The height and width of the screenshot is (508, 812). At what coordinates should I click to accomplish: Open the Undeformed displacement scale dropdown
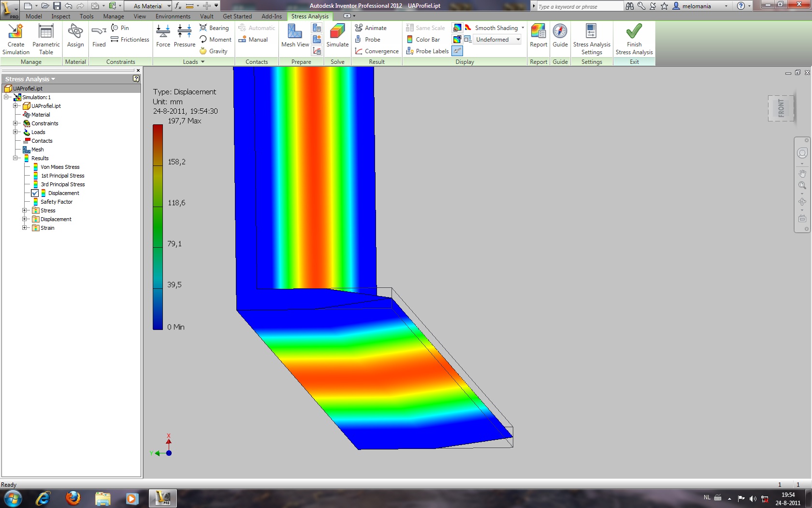coord(518,39)
